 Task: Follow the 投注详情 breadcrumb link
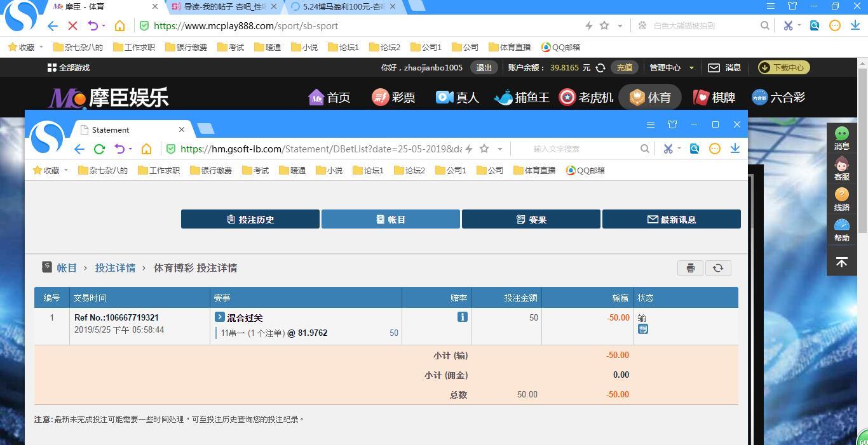(x=115, y=268)
